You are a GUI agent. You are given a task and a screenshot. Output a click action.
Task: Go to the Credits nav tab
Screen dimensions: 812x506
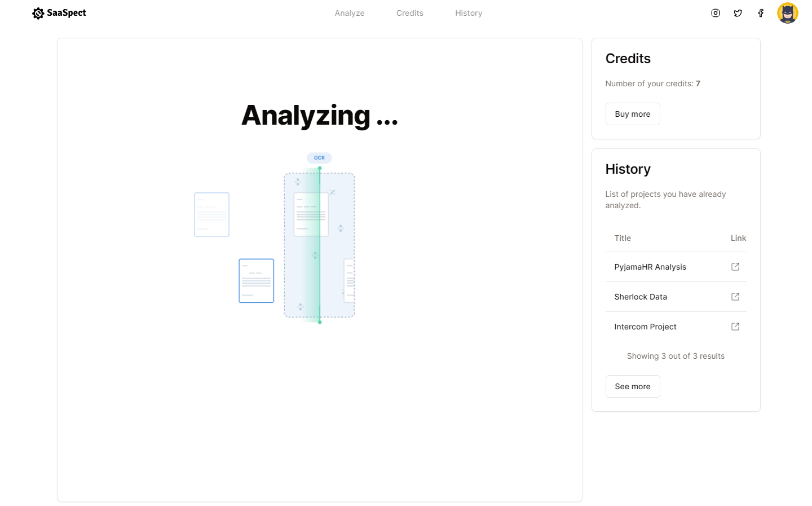pyautogui.click(x=410, y=13)
